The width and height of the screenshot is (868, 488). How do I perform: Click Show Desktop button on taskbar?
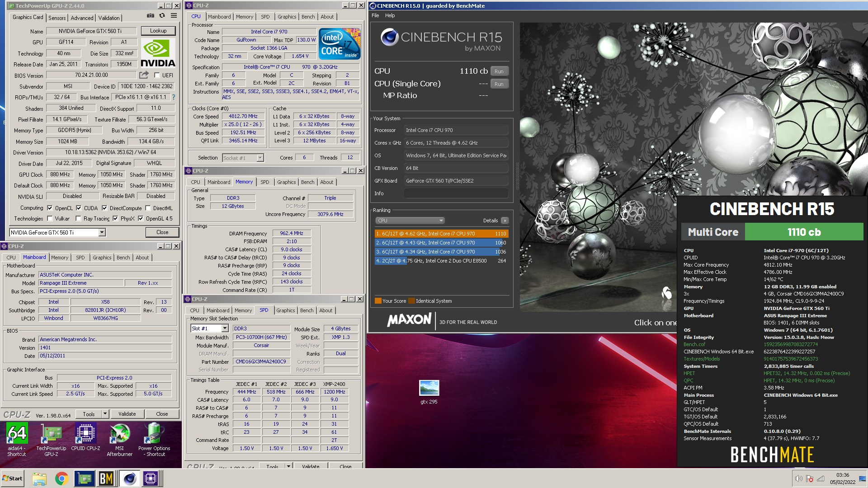tap(863, 479)
